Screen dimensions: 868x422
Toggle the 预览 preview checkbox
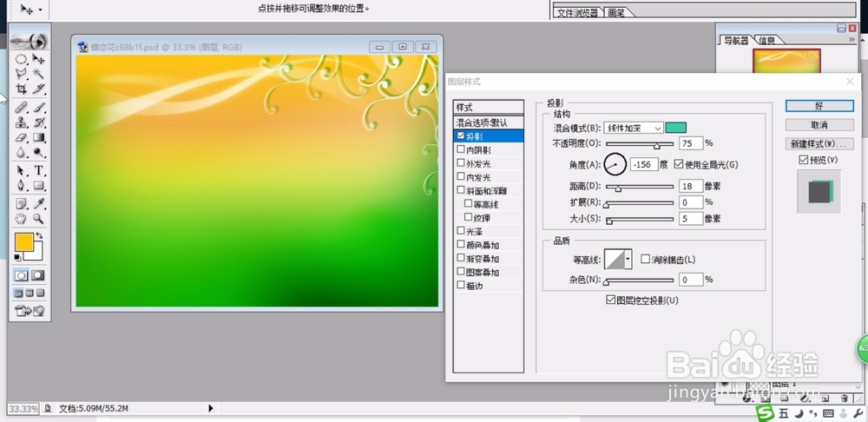coord(803,160)
